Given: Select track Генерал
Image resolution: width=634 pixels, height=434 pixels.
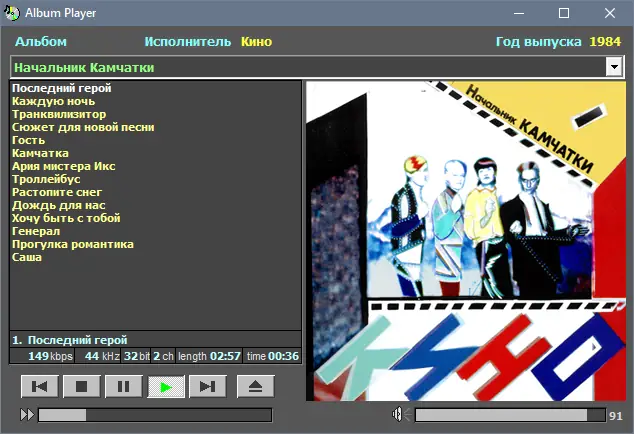Looking at the screenshot, I should pos(36,231).
